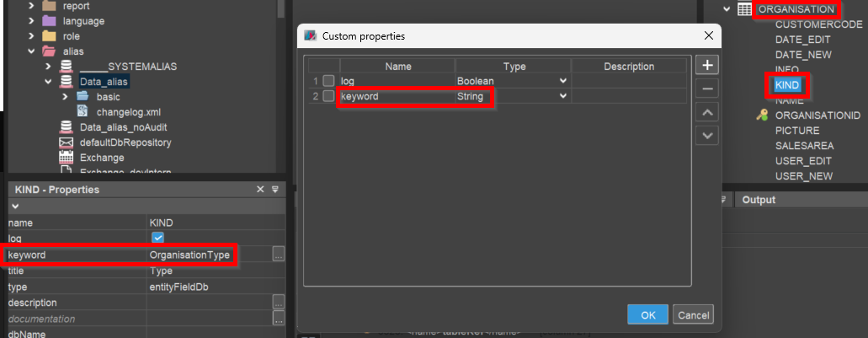Click the title value Type
This screenshot has width=868, height=338.
point(161,271)
